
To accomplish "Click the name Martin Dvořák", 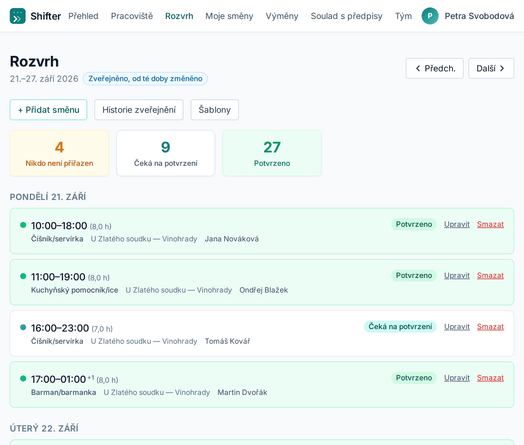I will tap(242, 392).
